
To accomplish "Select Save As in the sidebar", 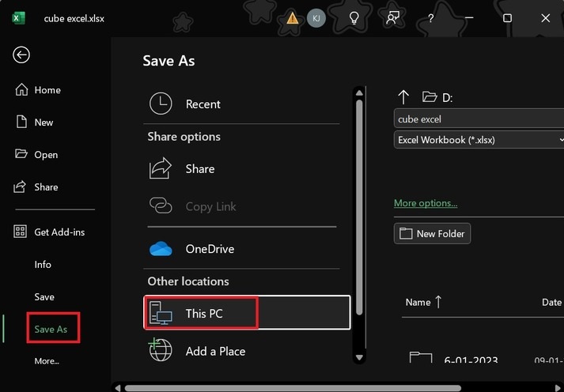I will point(51,329).
